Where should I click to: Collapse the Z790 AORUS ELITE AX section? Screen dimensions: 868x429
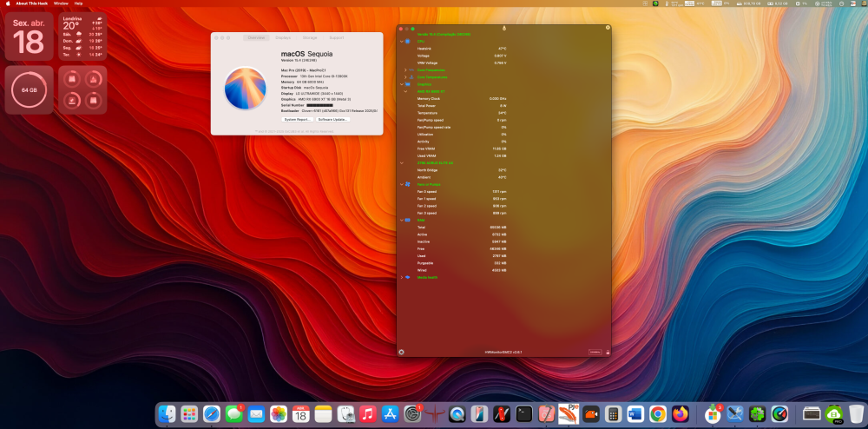pyautogui.click(x=402, y=162)
